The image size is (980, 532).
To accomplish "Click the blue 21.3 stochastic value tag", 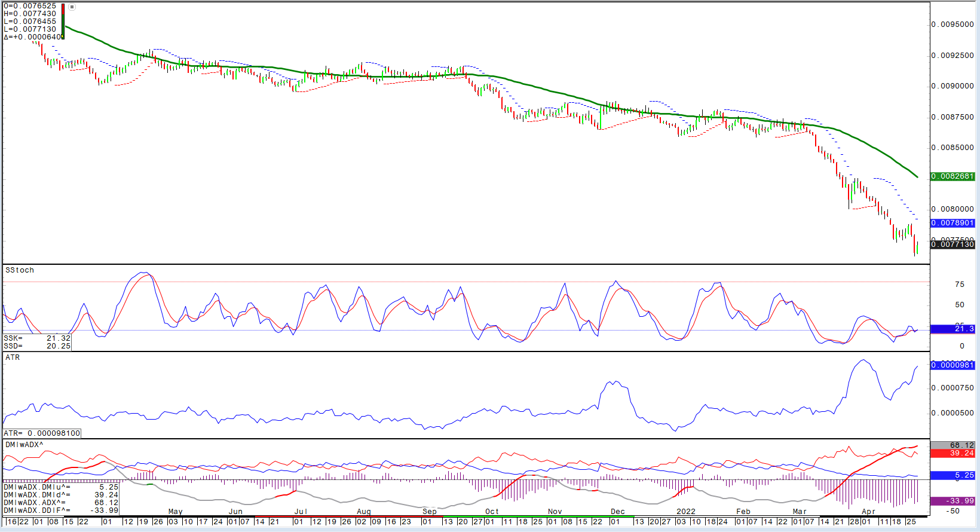I will tap(953, 329).
